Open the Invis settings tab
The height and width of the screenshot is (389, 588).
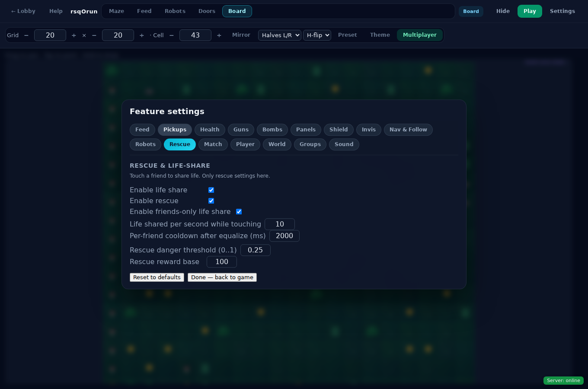point(369,130)
